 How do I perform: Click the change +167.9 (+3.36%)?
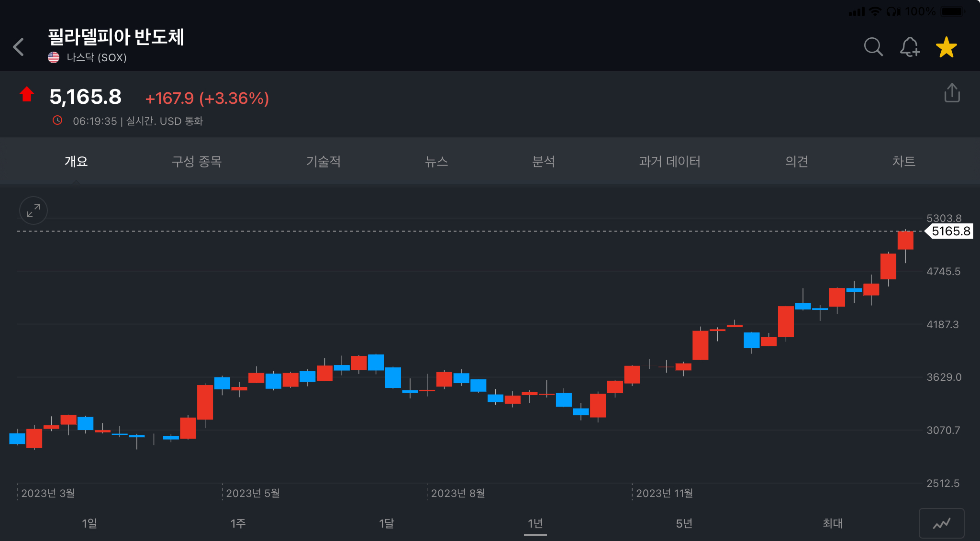(x=207, y=99)
